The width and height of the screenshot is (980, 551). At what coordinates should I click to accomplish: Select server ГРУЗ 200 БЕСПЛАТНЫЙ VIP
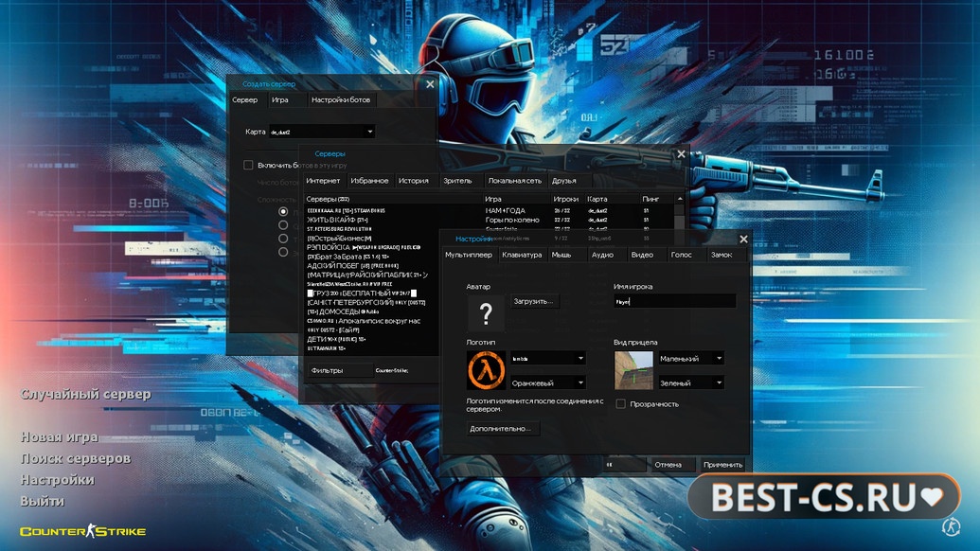(x=371, y=293)
